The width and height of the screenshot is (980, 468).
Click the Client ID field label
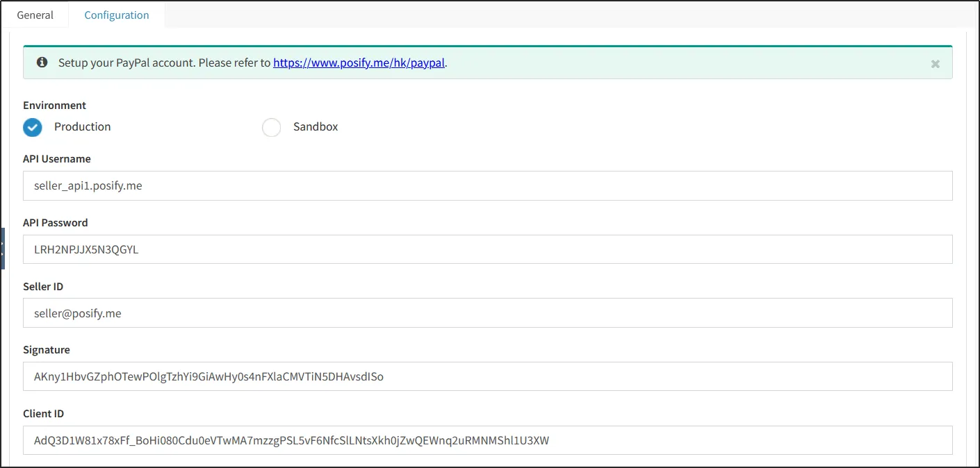point(43,414)
